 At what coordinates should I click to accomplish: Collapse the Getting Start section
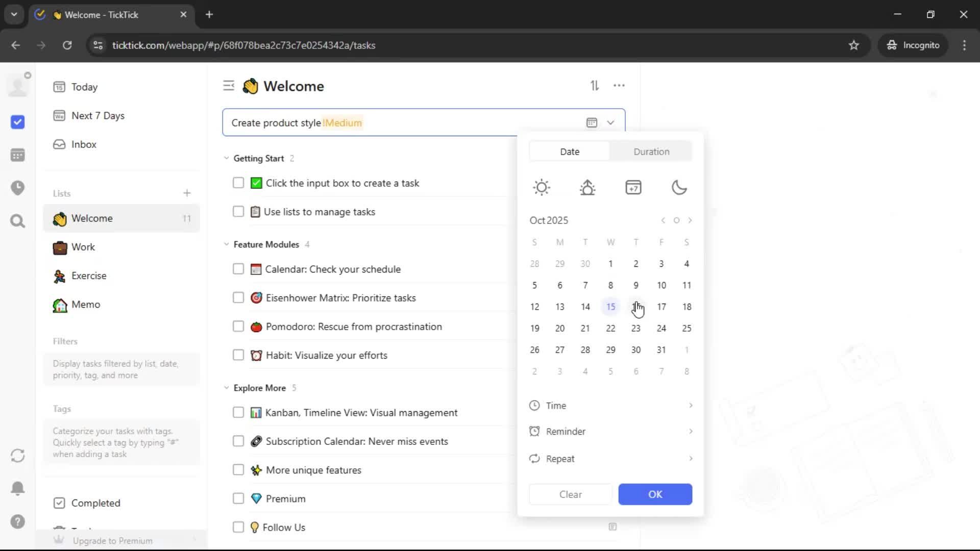pos(227,158)
